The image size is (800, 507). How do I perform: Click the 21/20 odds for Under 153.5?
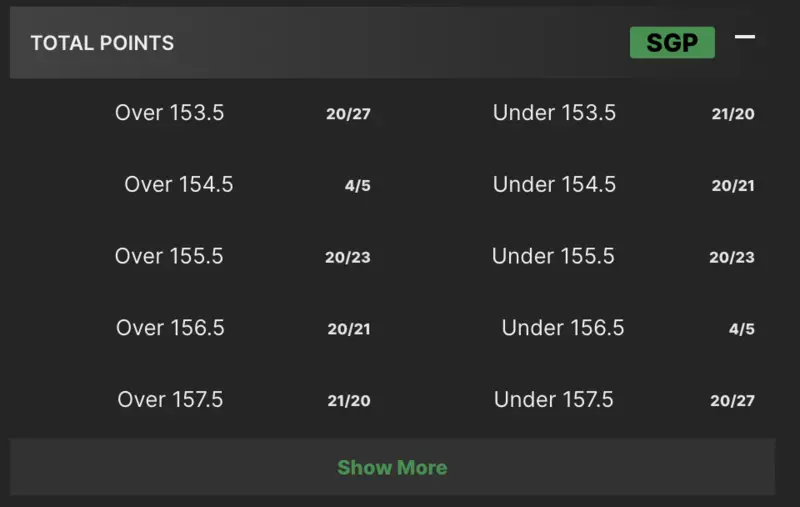point(732,114)
